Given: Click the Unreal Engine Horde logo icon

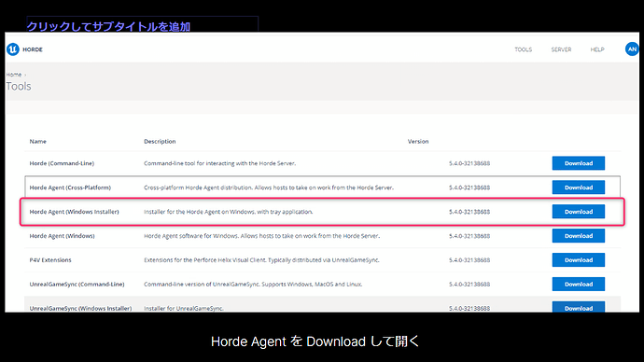Looking at the screenshot, I should pyautogui.click(x=13, y=49).
